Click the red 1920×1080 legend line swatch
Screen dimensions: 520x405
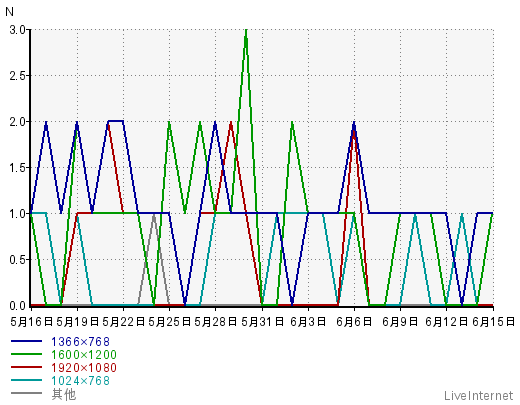pyautogui.click(x=26, y=367)
